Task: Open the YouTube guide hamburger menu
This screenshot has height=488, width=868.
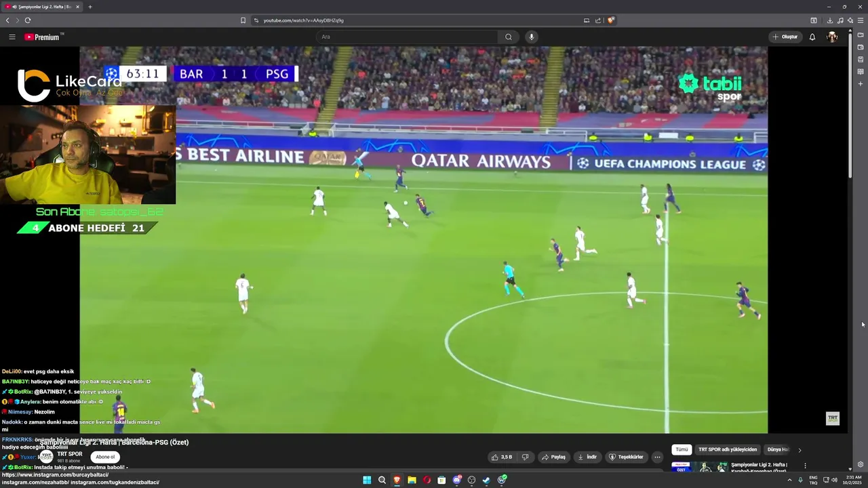Action: pos(12,37)
